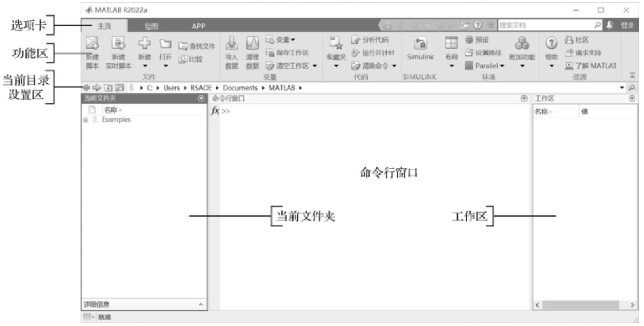
Task: Save the workspace with 保存工作区
Action: click(287, 53)
